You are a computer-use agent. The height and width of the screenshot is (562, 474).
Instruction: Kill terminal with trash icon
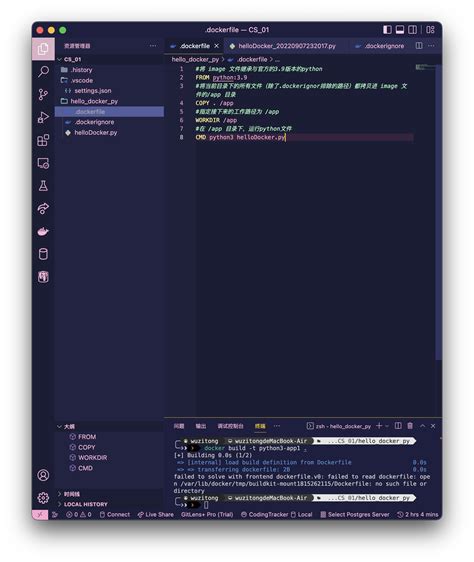410,426
